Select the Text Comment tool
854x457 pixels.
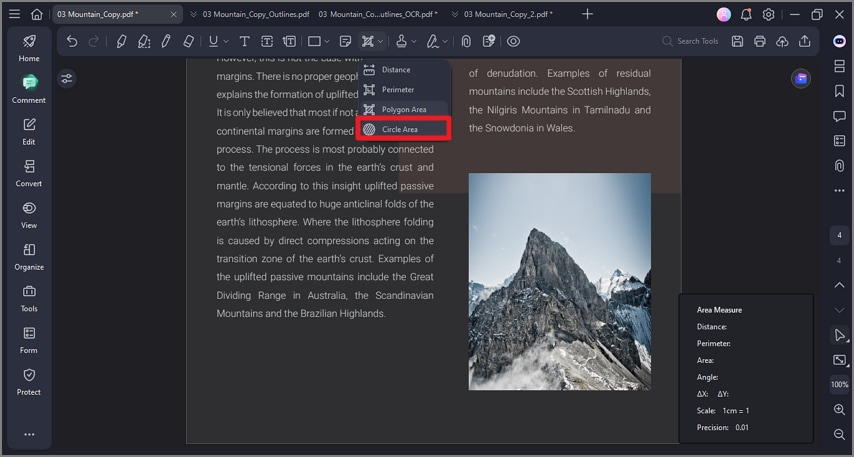(245, 41)
